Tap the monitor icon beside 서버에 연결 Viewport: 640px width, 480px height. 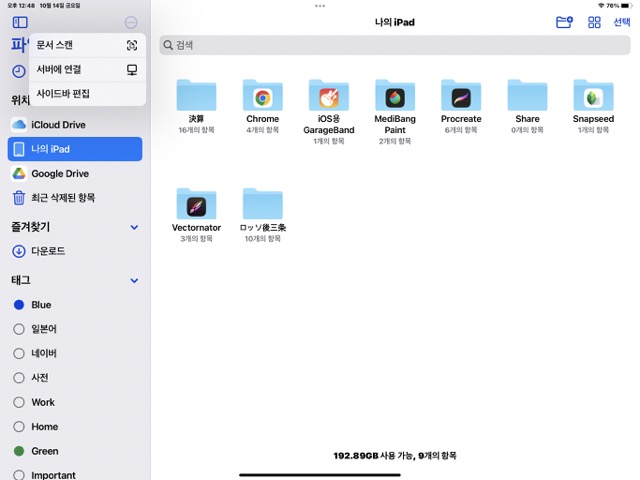[x=131, y=70]
